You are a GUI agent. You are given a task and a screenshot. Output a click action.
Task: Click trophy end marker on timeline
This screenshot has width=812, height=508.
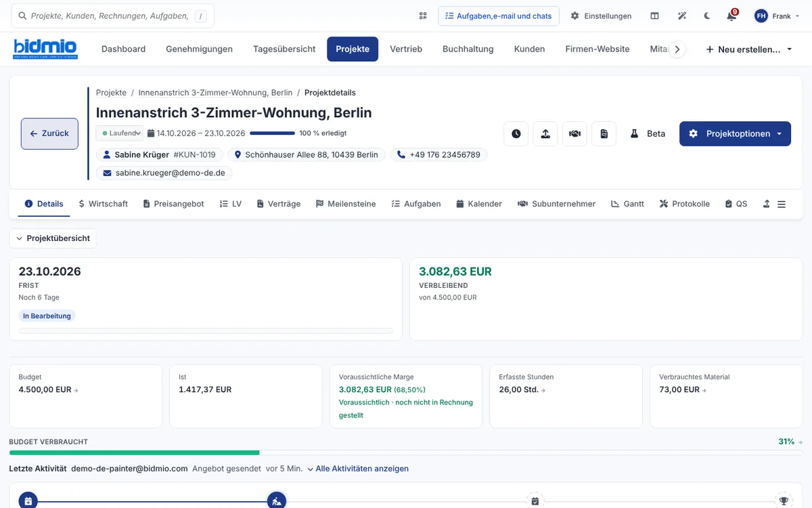784,501
